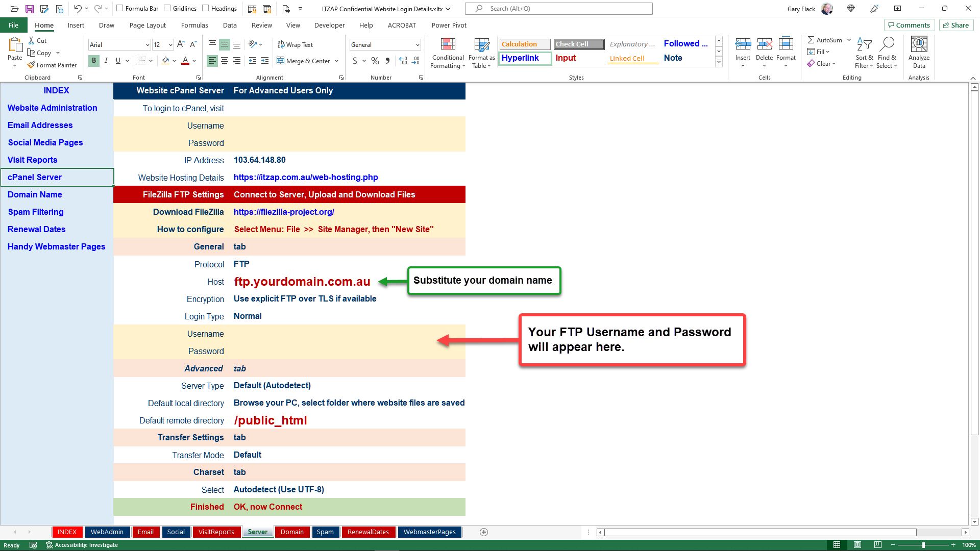980x551 pixels.
Task: Click the Analyze Data icon
Action: [919, 45]
